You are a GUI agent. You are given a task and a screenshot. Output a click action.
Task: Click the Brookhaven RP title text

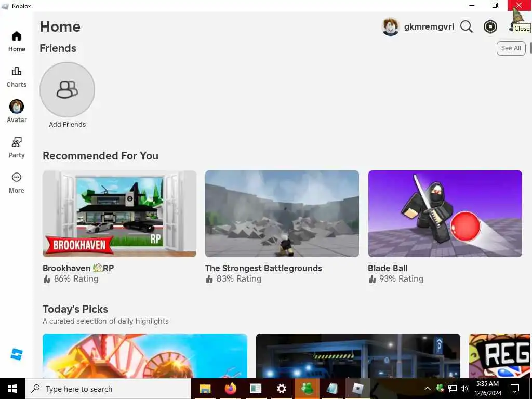tap(78, 268)
